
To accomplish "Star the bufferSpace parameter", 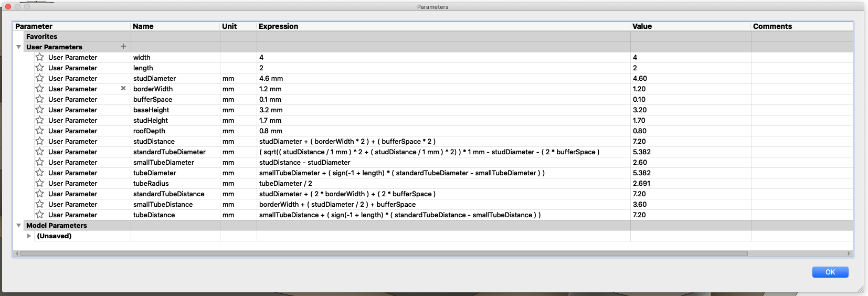I will [x=40, y=99].
